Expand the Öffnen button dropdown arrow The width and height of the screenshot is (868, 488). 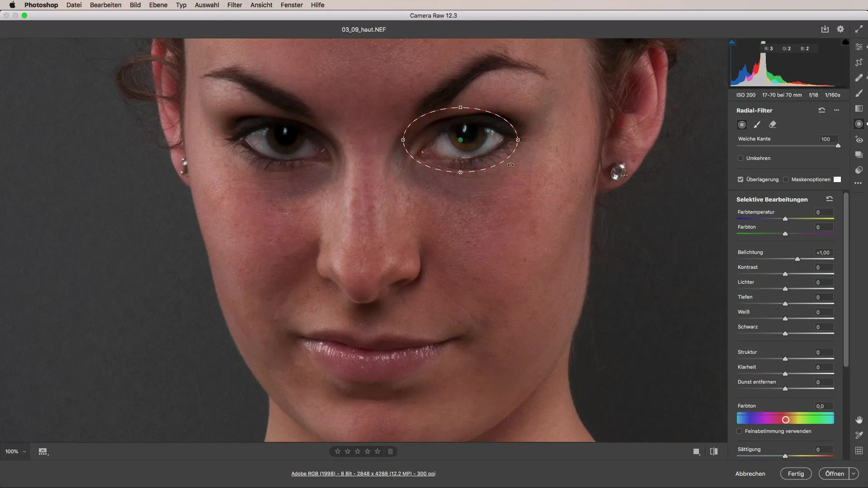pyautogui.click(x=854, y=474)
